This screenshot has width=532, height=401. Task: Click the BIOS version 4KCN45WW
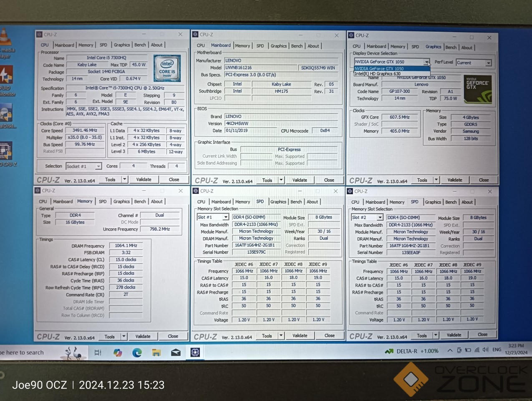(x=281, y=124)
